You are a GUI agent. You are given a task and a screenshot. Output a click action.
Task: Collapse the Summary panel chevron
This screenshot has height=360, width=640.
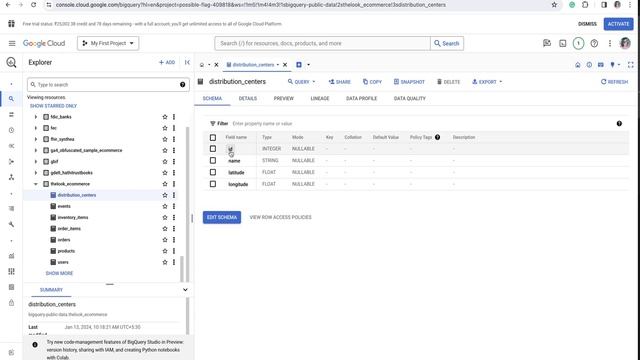coord(185,290)
